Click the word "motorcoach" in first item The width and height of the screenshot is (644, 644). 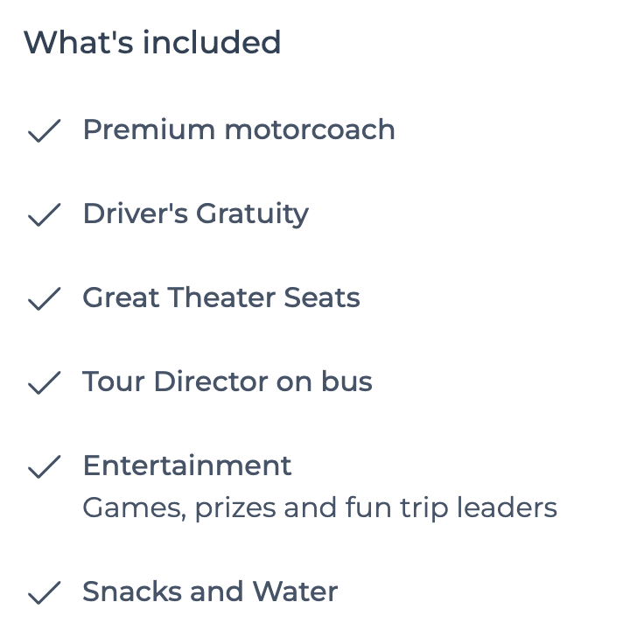[x=310, y=129]
